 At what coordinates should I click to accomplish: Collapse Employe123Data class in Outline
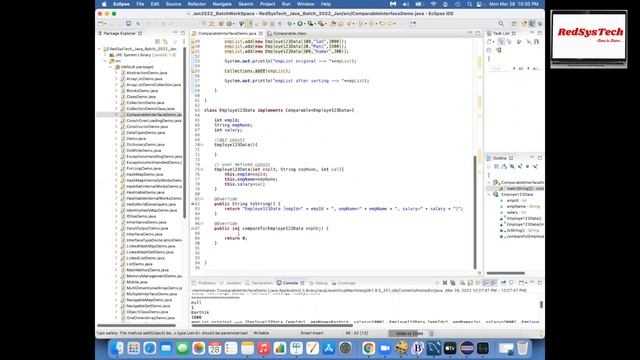489,195
